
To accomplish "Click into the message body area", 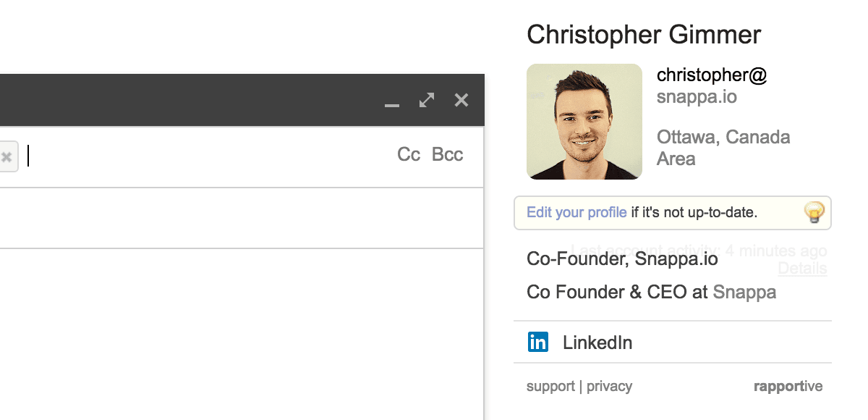I will point(242,335).
